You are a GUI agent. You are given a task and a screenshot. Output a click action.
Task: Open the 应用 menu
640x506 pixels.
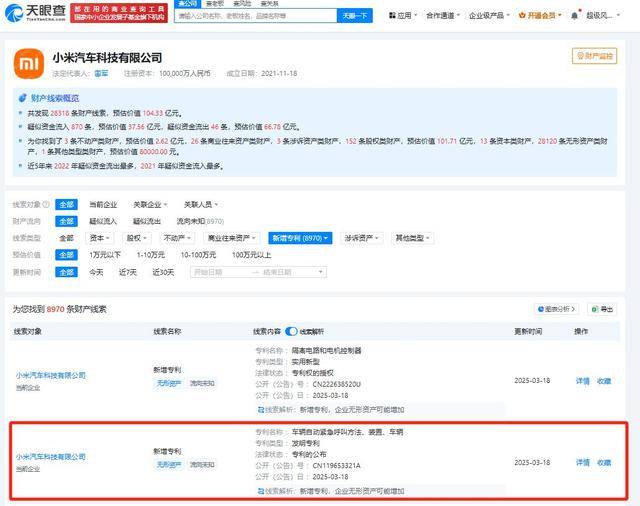403,16
